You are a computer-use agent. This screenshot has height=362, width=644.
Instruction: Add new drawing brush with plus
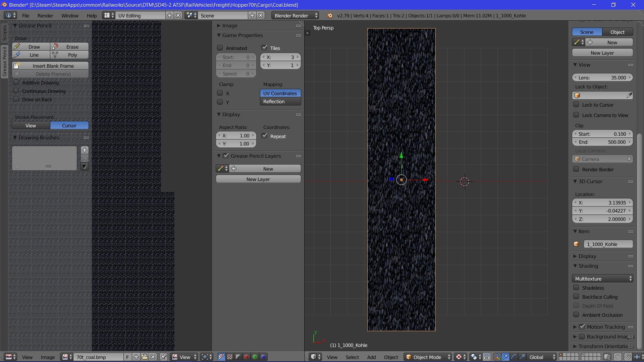point(85,150)
